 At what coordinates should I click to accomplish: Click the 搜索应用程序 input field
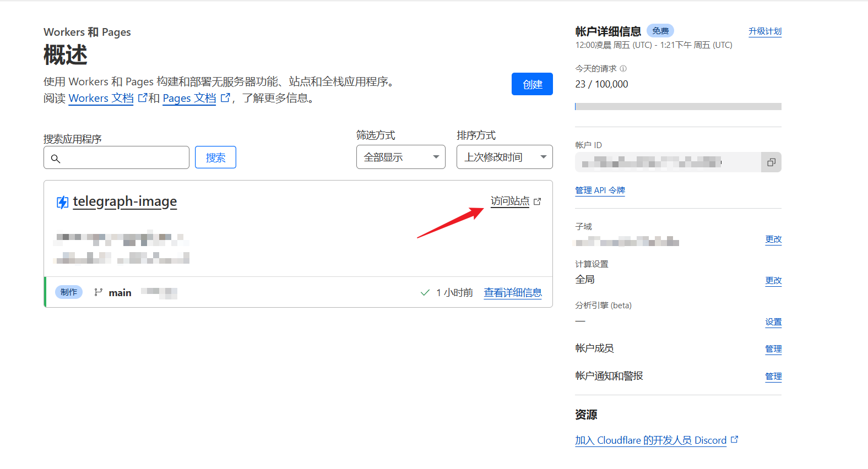pyautogui.click(x=116, y=157)
